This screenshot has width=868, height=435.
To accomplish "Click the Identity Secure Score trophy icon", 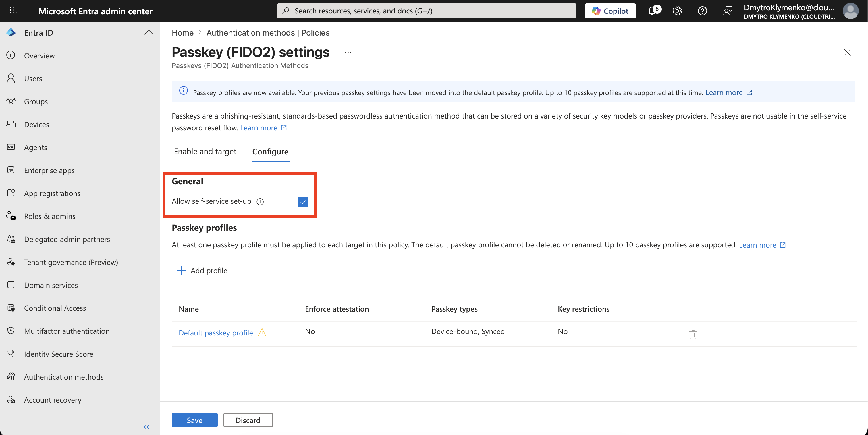I will [11, 354].
